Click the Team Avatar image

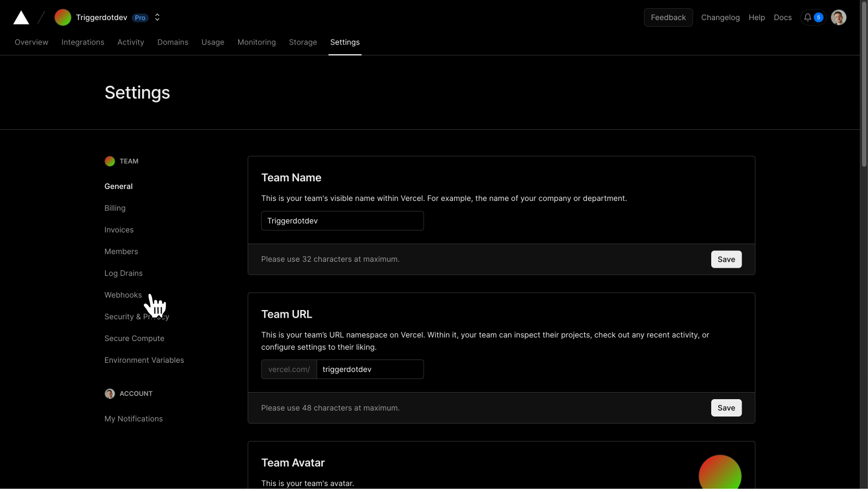click(x=720, y=472)
